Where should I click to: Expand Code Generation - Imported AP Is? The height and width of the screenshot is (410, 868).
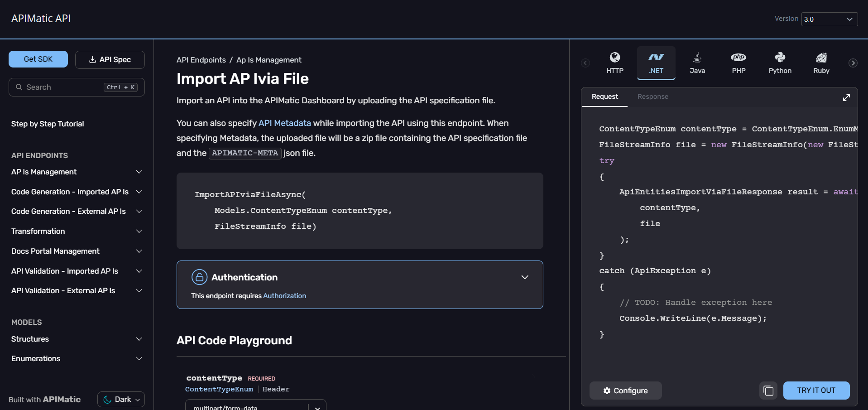(x=77, y=192)
